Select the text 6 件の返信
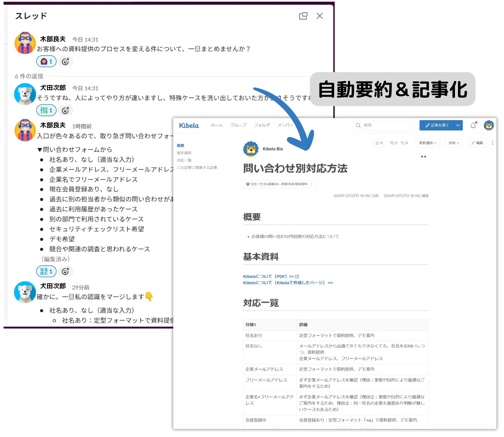Screen dimensions: 504x437 pyautogui.click(x=29, y=76)
